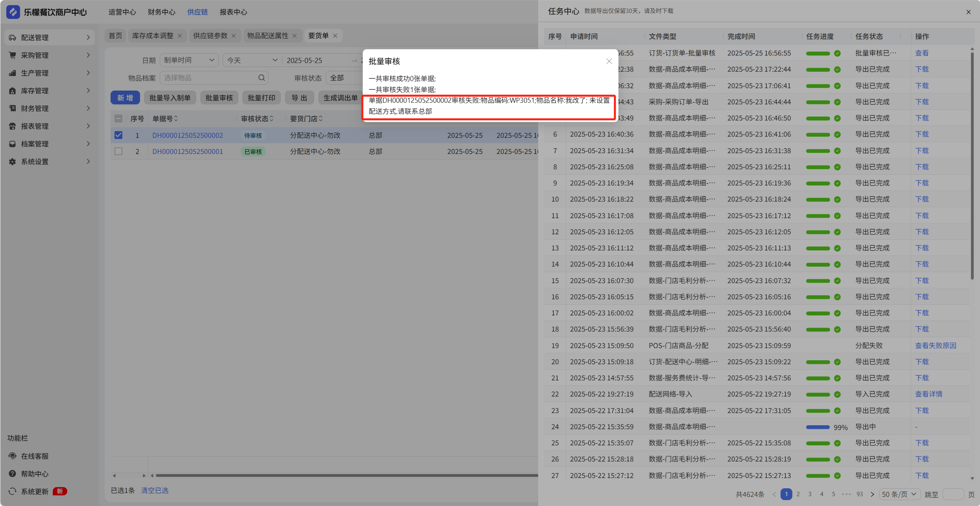Open the 制单时间 date type dropdown
The width and height of the screenshot is (980, 506).
pos(189,60)
